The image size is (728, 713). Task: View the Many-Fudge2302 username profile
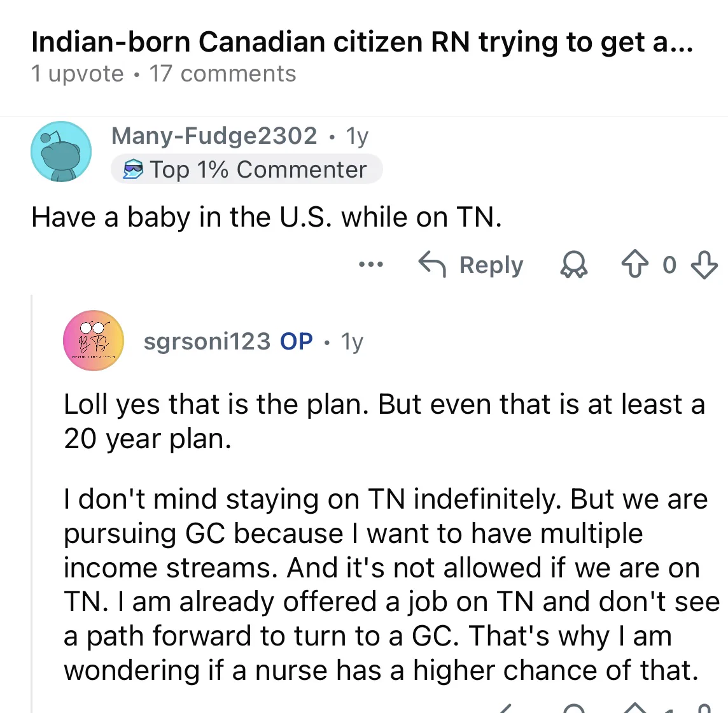point(214,136)
